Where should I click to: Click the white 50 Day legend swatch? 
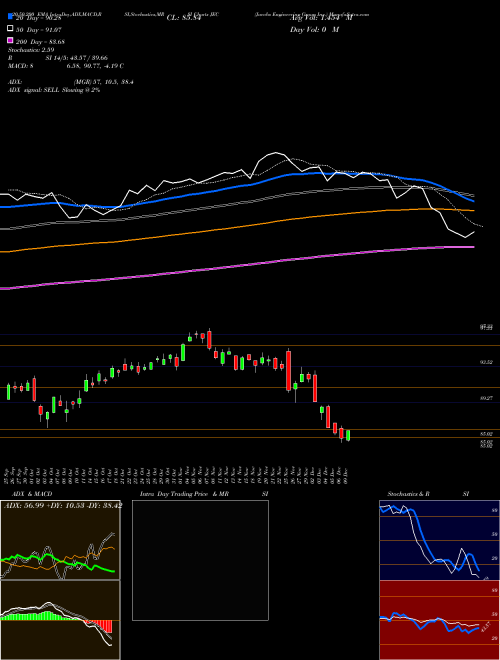(10, 29)
